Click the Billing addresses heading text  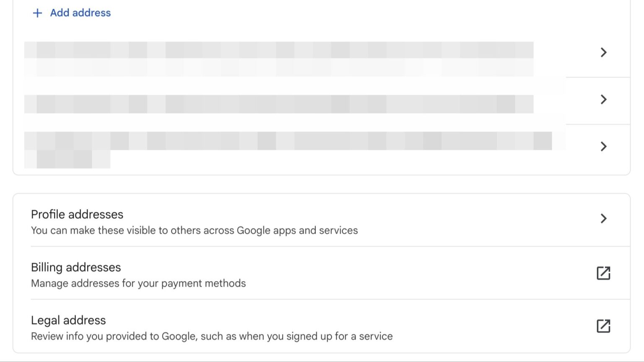tap(75, 267)
